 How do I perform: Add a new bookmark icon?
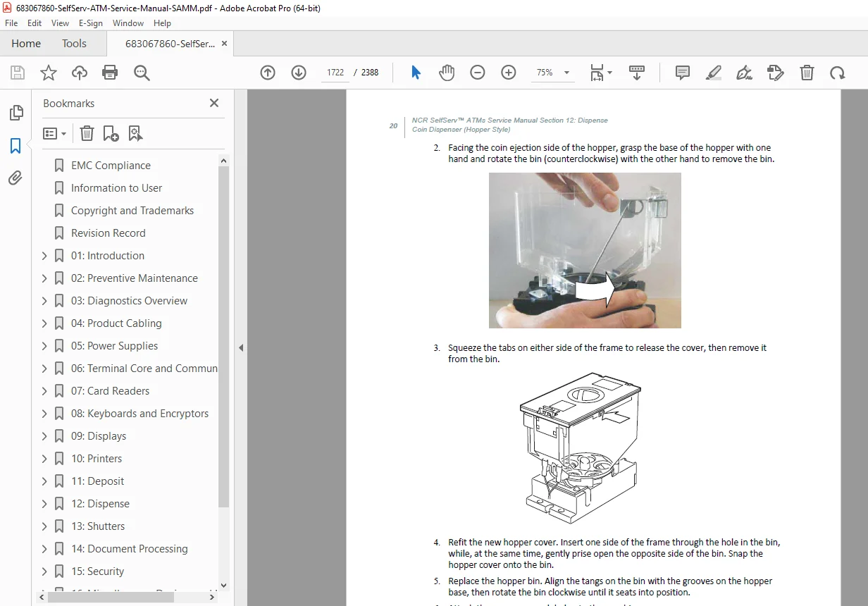point(111,133)
